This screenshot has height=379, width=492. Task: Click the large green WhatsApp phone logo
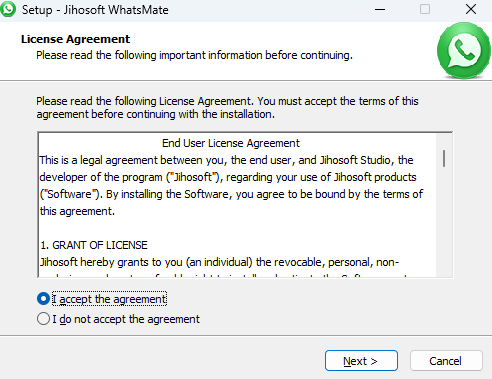pyautogui.click(x=464, y=51)
